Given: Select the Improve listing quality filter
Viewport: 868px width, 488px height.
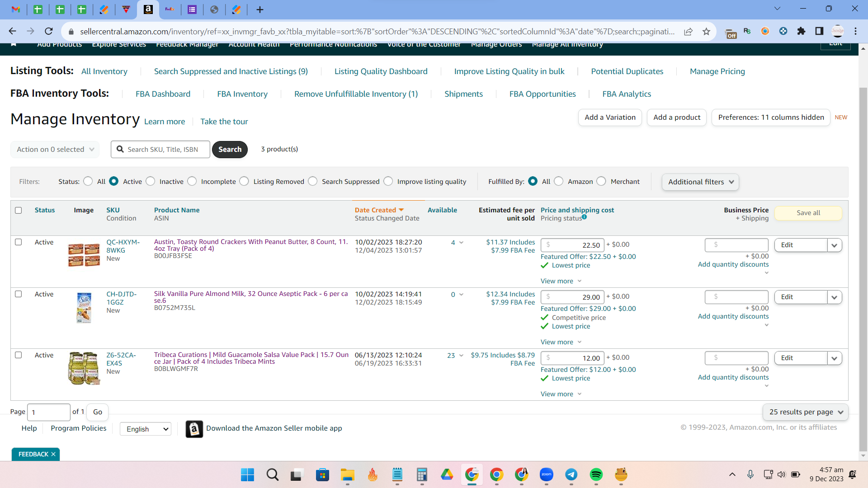Looking at the screenshot, I should (x=388, y=181).
